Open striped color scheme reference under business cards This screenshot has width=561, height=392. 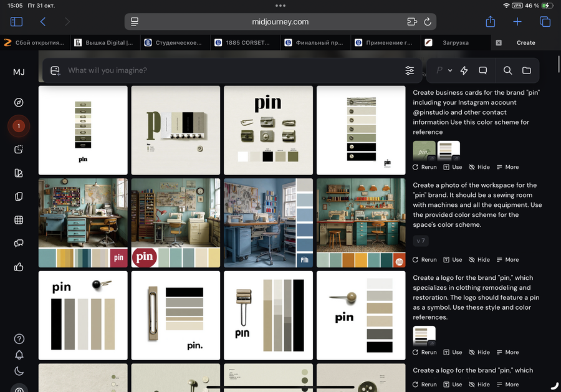coord(449,151)
